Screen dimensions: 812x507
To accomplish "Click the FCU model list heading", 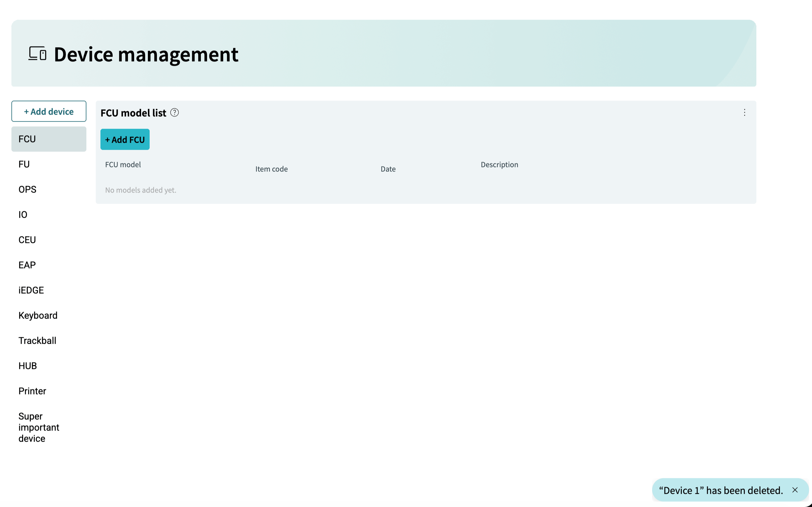I will (133, 113).
